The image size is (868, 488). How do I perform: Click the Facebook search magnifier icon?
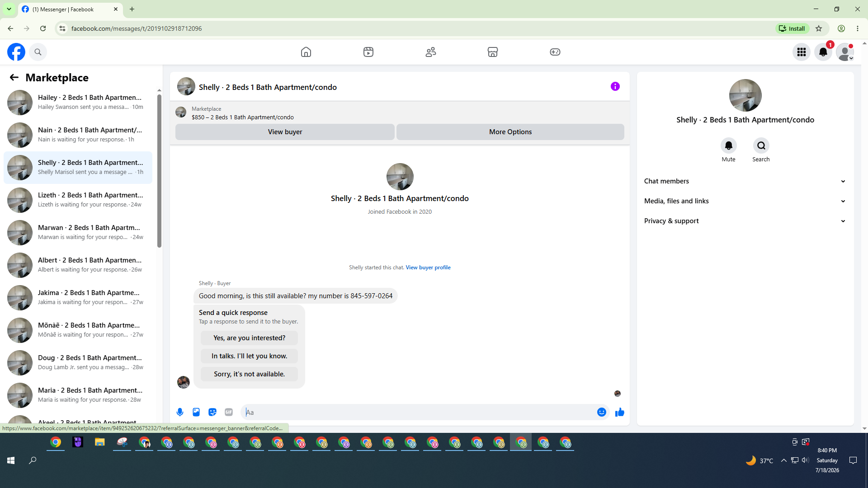(38, 52)
